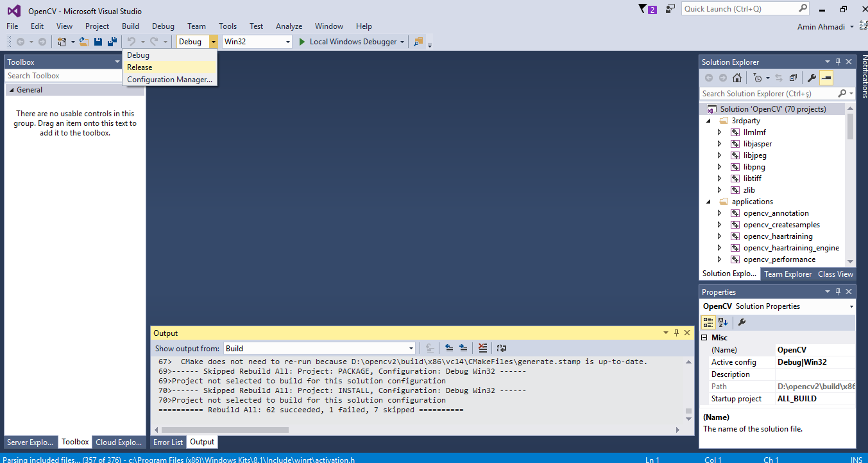Select the Solution 'OpenCV' (70 projects) row
The image size is (868, 463).
pos(772,109)
